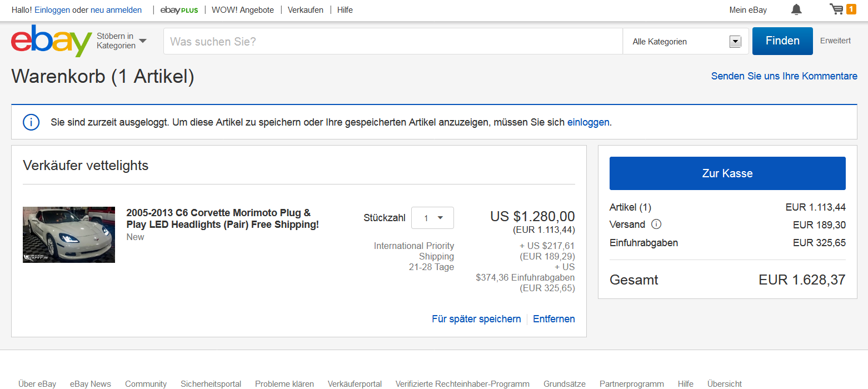Expand Stöbern in Kategorien menu
868x389 pixels.
click(x=122, y=41)
